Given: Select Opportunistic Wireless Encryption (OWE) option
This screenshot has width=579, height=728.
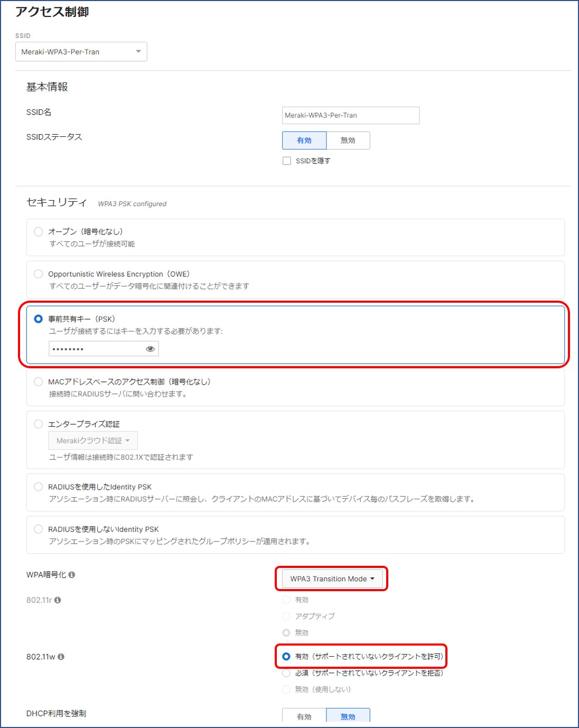Looking at the screenshot, I should coord(38,274).
